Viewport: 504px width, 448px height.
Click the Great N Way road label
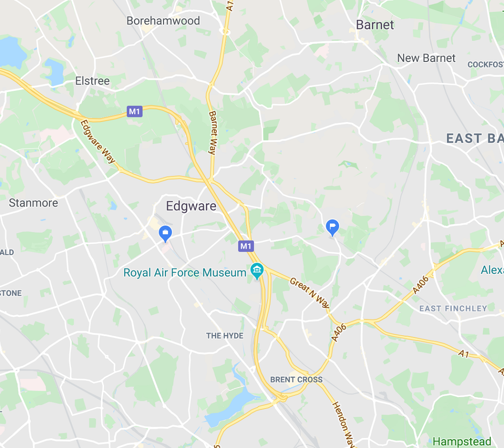[x=310, y=293]
